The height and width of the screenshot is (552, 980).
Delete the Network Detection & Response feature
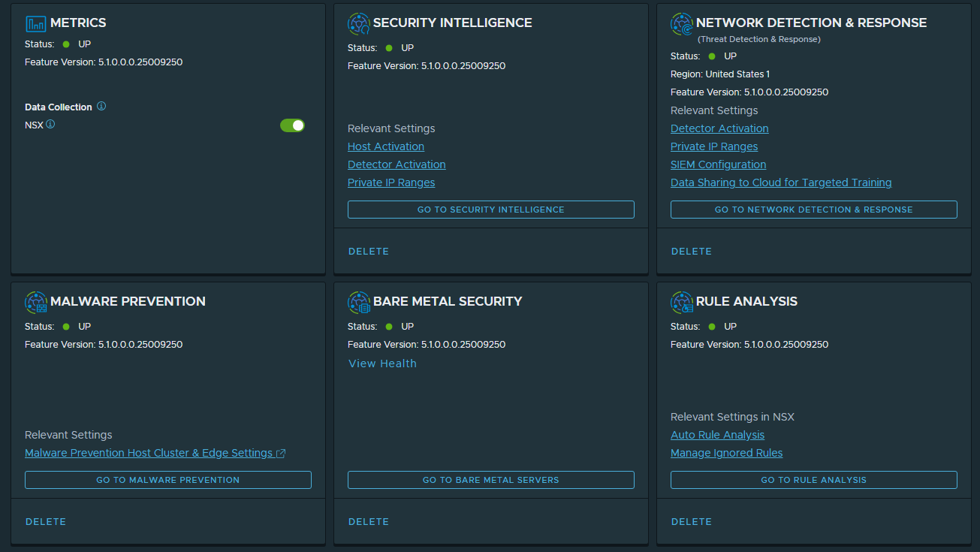[x=691, y=252]
